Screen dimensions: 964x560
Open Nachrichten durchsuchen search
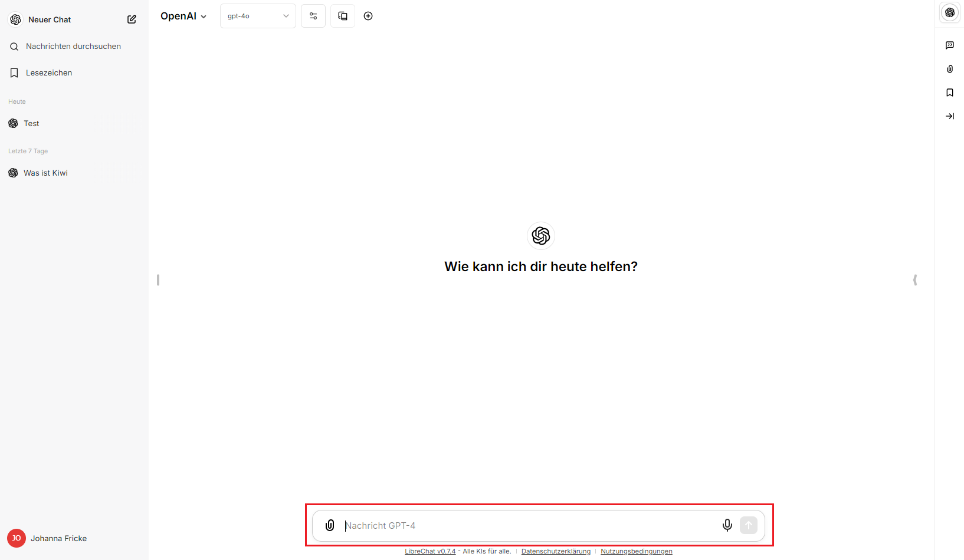(x=74, y=46)
